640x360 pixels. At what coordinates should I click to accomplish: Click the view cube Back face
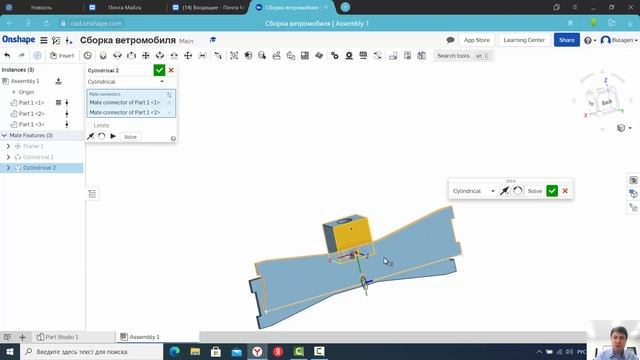pos(607,102)
